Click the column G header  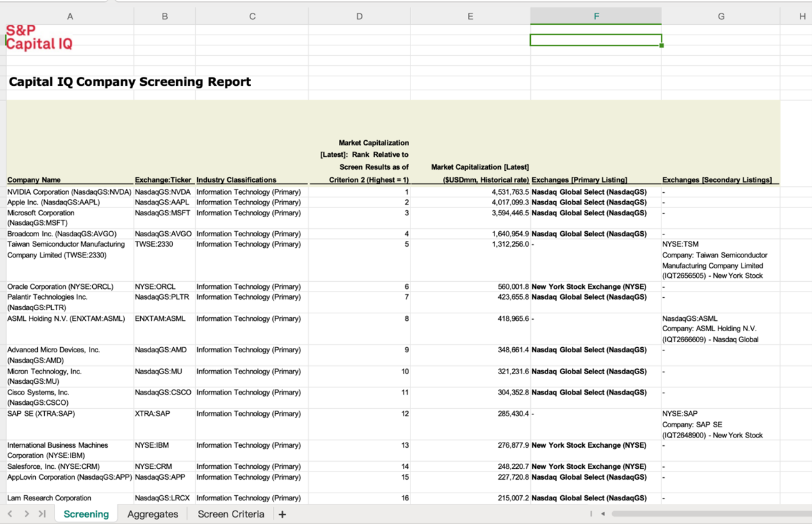coord(721,16)
